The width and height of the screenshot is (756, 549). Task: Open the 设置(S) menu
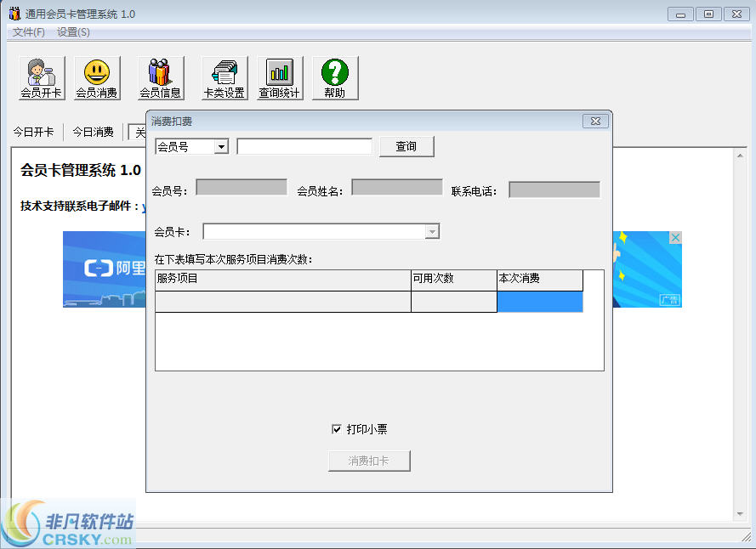73,32
